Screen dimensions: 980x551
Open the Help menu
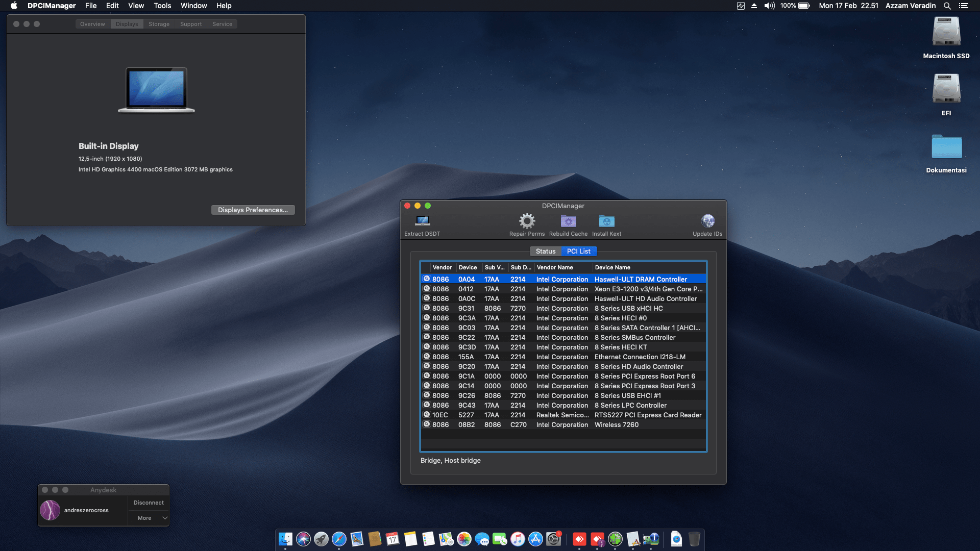click(x=224, y=6)
